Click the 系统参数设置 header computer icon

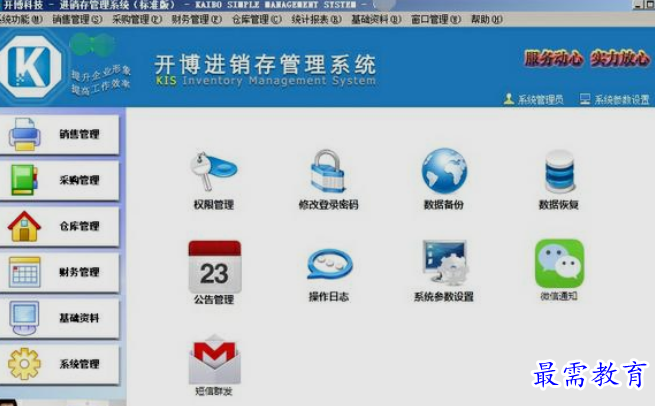click(585, 99)
